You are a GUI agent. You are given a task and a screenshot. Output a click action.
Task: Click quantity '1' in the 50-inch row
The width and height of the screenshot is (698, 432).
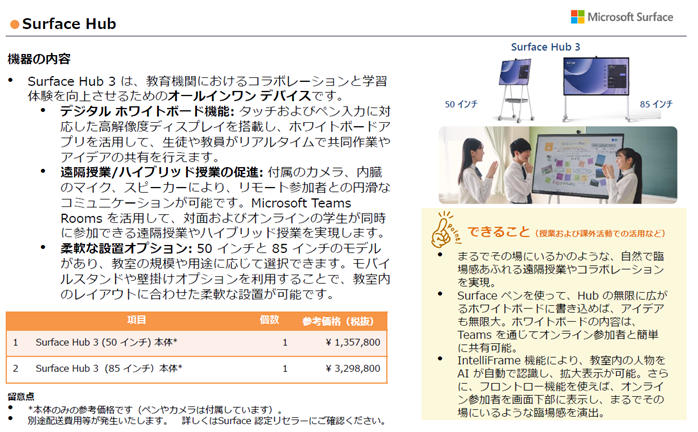(285, 342)
